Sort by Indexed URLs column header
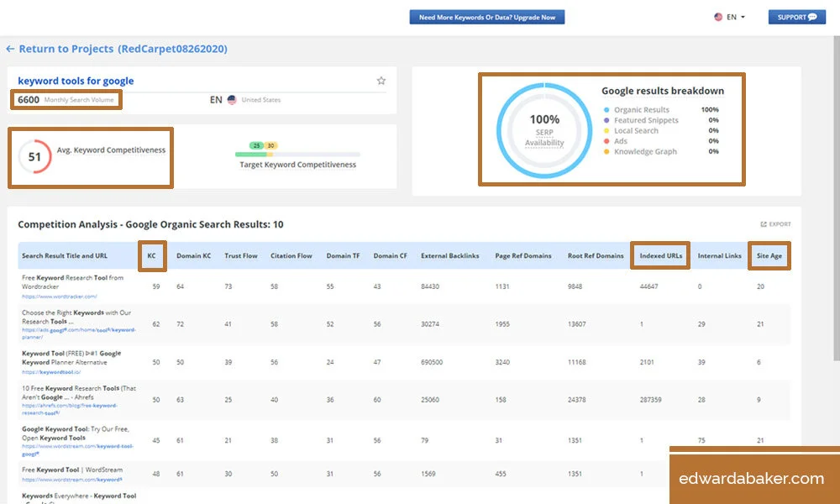The width and height of the screenshot is (840, 504). pos(660,255)
